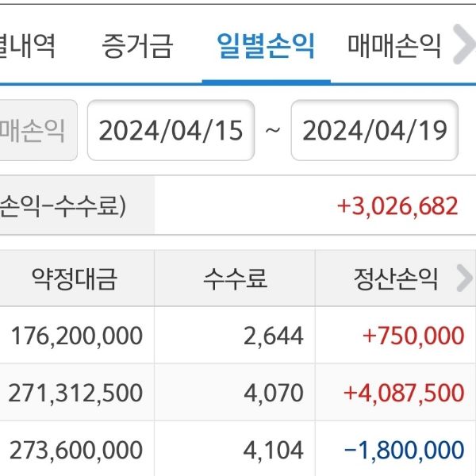Select the 일별손익 tab

coord(266,46)
